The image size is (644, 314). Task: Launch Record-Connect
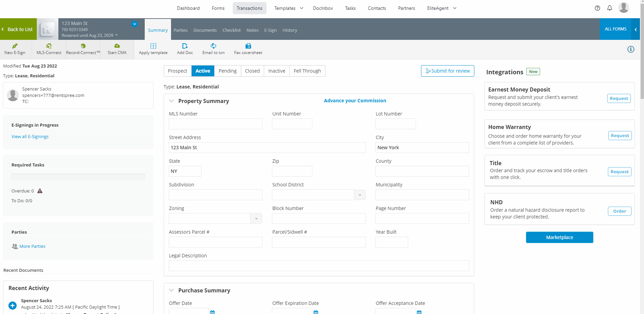[83, 49]
